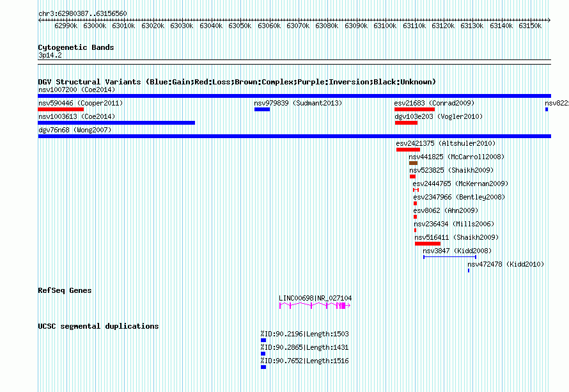Click UCSC segmental duplications track title

tap(98, 326)
